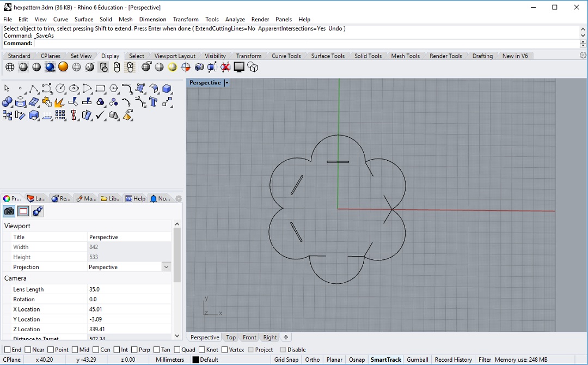Choose the Circle tool

(x=60, y=89)
